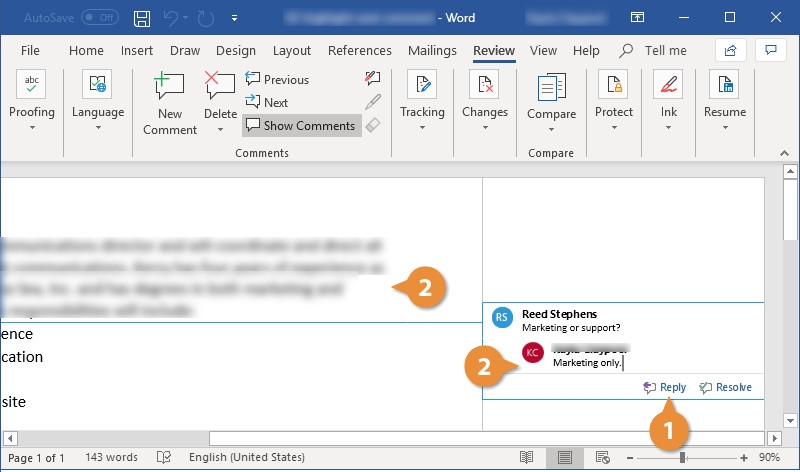Open the References tab
Image resolution: width=800 pixels, height=472 pixels.
click(359, 51)
